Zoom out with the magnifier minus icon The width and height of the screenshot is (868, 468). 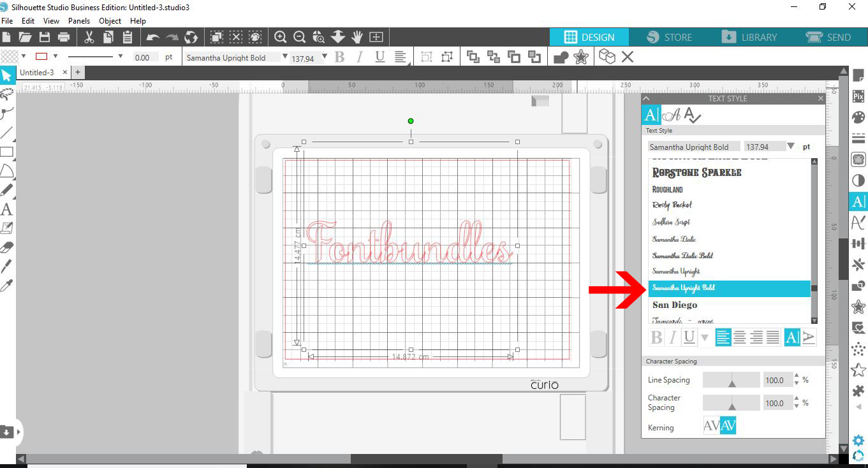click(299, 37)
